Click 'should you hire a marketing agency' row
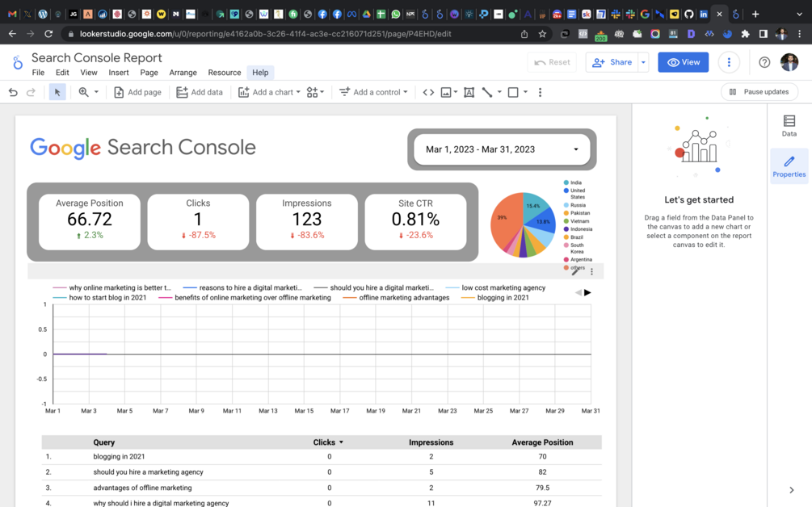This screenshot has width=812, height=507. tap(322, 471)
